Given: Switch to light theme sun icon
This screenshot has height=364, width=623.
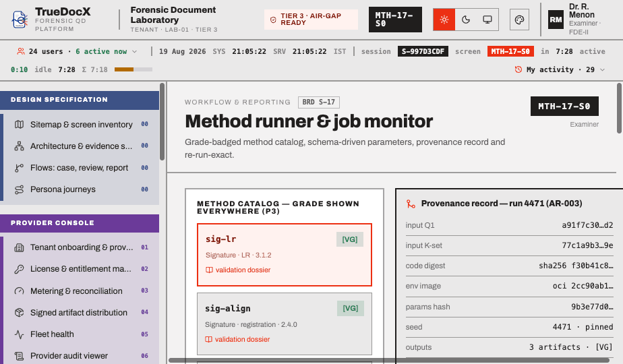Looking at the screenshot, I should [x=444, y=20].
